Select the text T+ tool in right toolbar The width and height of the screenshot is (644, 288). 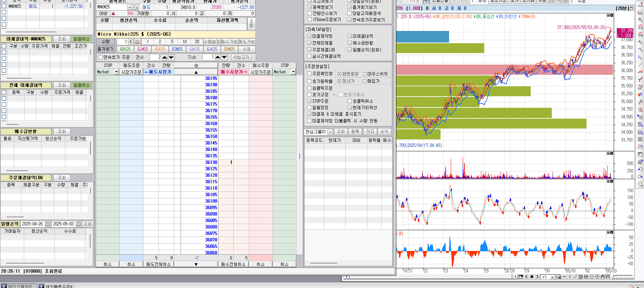[640, 80]
